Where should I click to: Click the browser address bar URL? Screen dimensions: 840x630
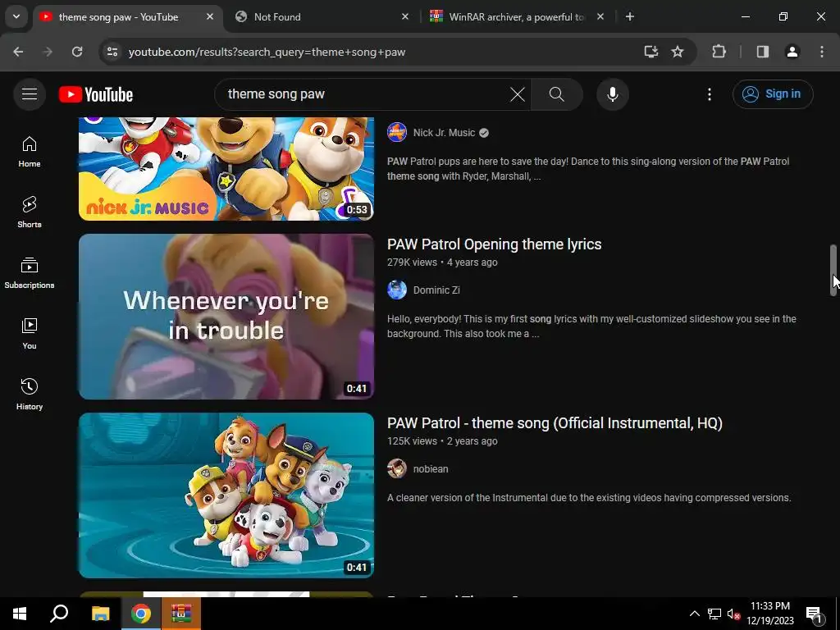pyautogui.click(x=267, y=52)
